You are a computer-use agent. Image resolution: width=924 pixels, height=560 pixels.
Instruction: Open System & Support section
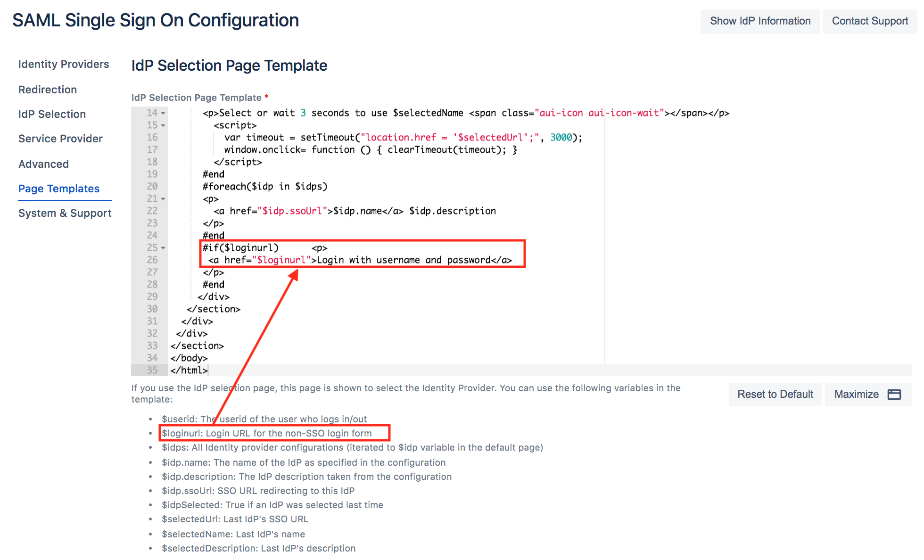click(x=65, y=213)
